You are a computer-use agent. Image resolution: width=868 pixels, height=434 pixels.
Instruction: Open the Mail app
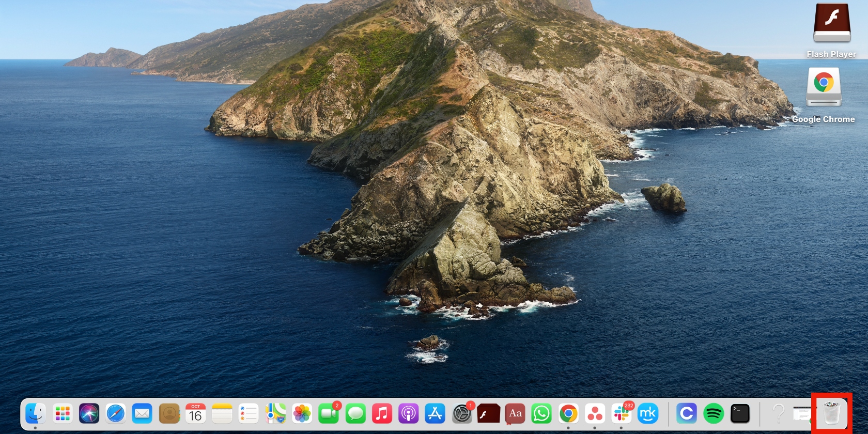point(142,414)
